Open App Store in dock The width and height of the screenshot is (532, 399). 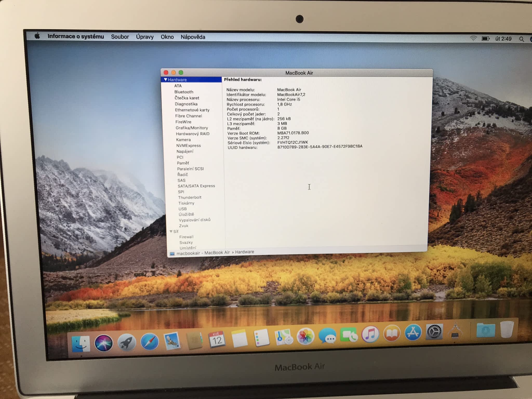pos(413,332)
